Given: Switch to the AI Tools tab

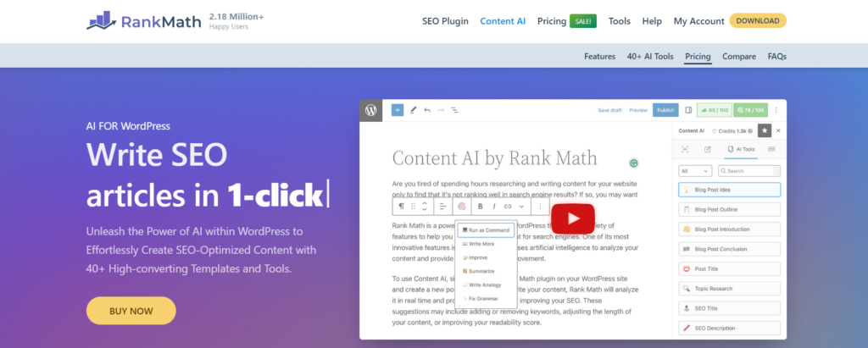Looking at the screenshot, I should (x=741, y=149).
